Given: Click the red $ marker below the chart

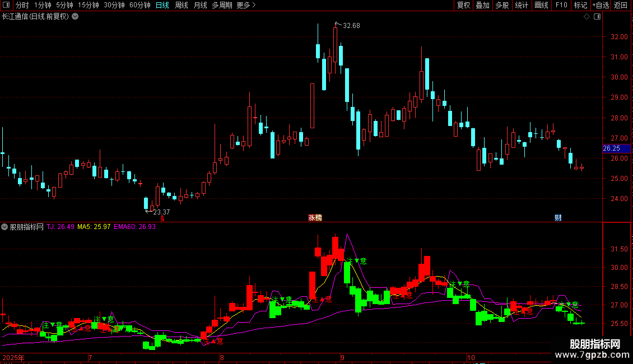Looking at the screenshot, I should click(x=162, y=218).
